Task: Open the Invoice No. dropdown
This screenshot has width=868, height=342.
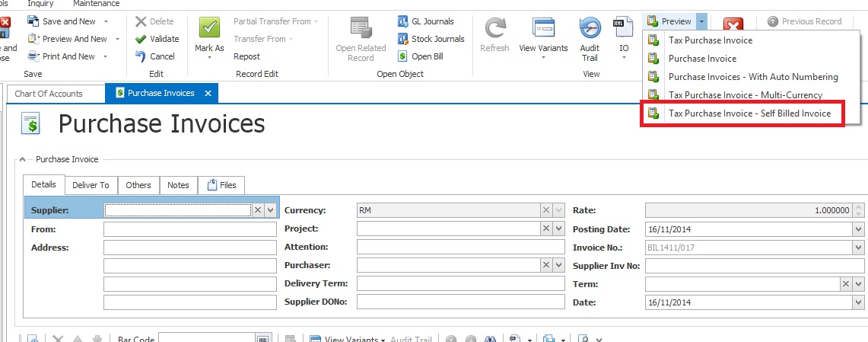Action: point(858,248)
